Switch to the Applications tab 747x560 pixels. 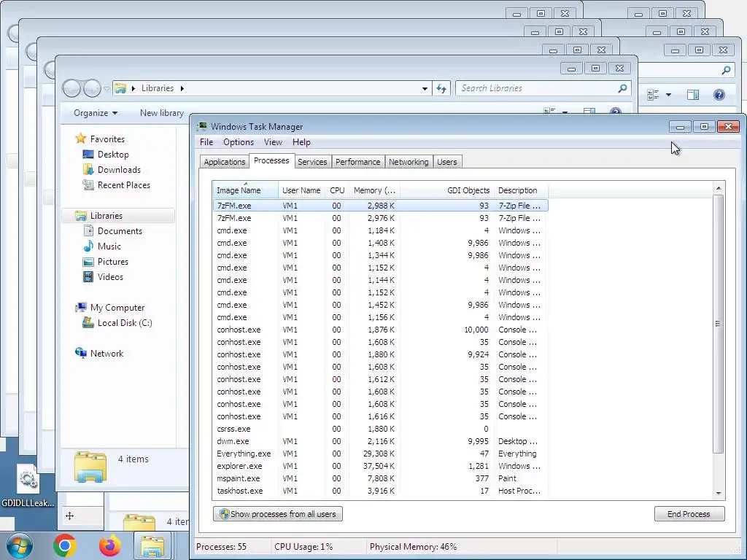point(225,162)
